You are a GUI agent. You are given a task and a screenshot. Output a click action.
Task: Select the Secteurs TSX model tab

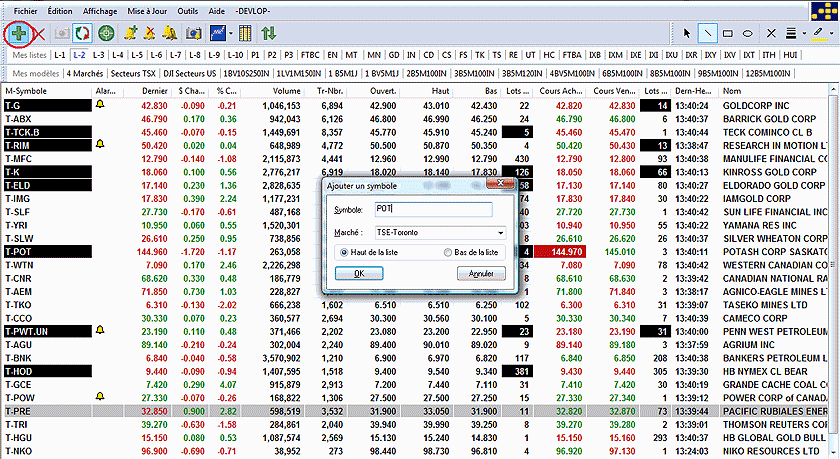pyautogui.click(x=133, y=73)
